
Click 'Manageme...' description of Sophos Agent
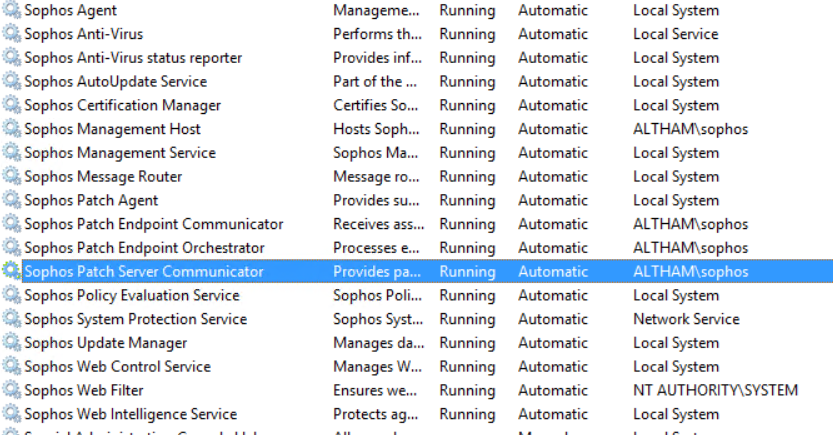(376, 10)
